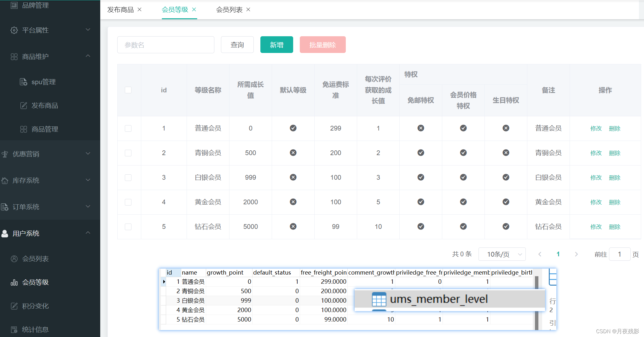Check the row checkbox for 钻石会员

pyautogui.click(x=128, y=227)
